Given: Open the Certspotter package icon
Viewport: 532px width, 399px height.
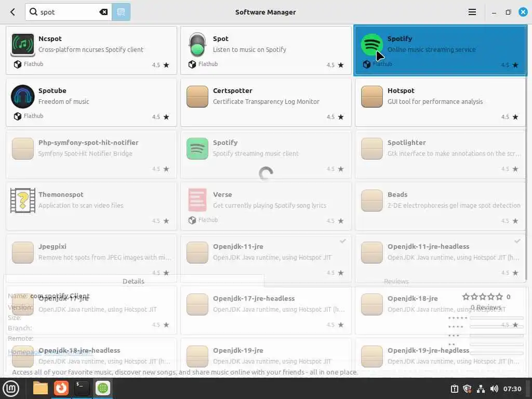Looking at the screenshot, I should (x=197, y=97).
